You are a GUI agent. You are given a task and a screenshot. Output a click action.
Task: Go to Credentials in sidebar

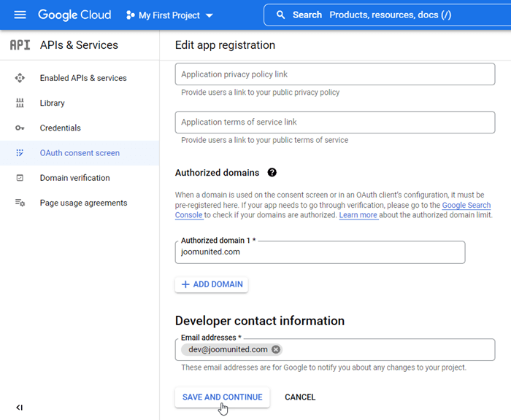click(60, 128)
